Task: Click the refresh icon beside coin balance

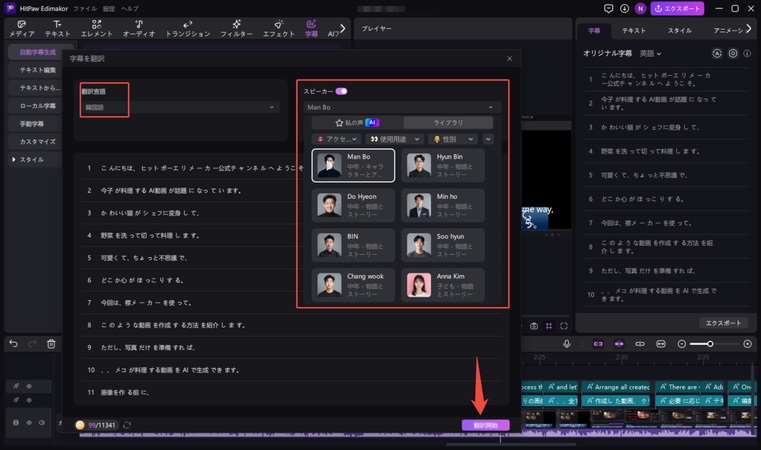Action: [127, 425]
